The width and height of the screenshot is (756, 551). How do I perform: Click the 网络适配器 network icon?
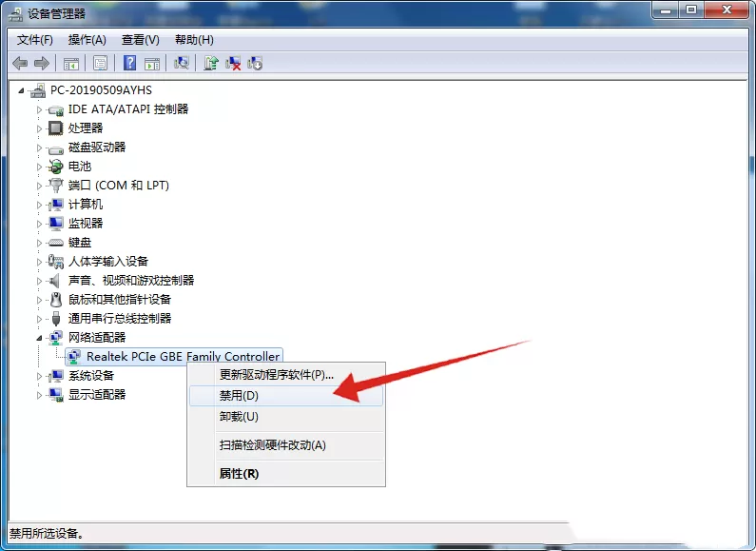pyautogui.click(x=56, y=338)
